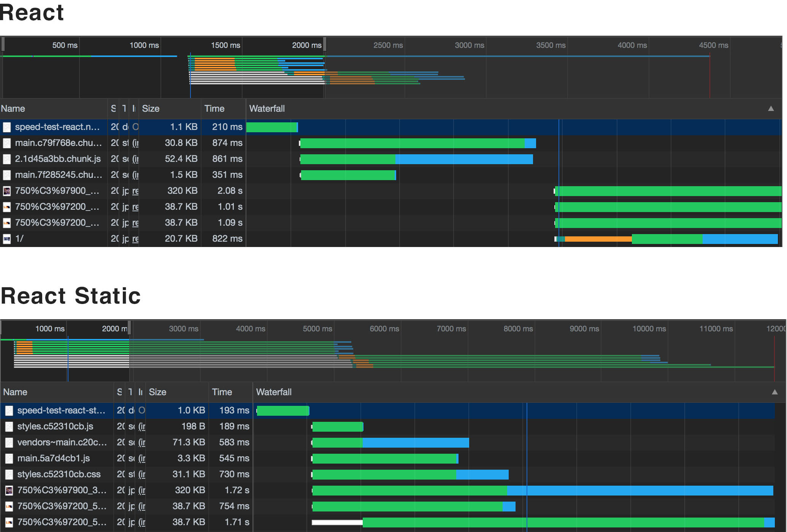Screen dimensions: 787x532
Task: Sort the React Static table by Time
Action: (x=222, y=392)
